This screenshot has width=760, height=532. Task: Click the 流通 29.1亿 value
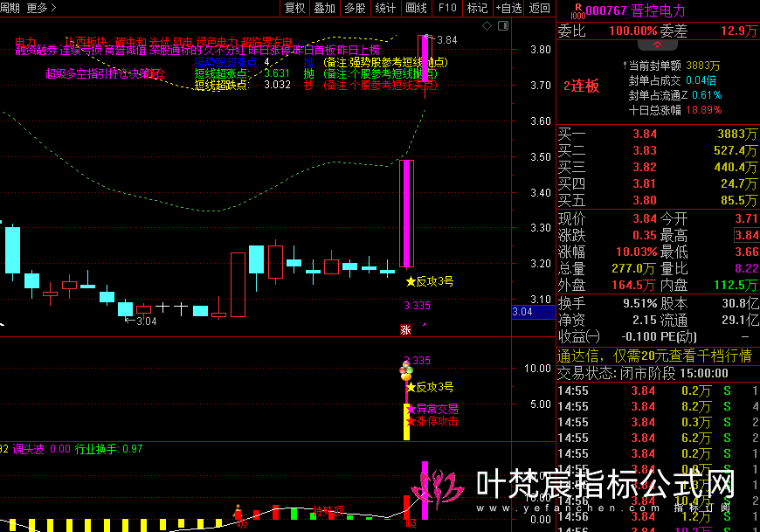click(740, 321)
